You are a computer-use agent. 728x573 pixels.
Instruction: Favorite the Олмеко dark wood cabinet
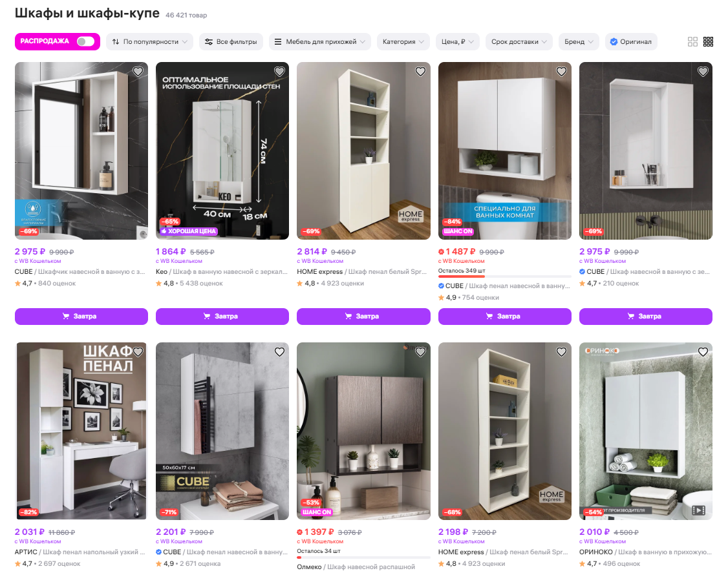(x=420, y=351)
